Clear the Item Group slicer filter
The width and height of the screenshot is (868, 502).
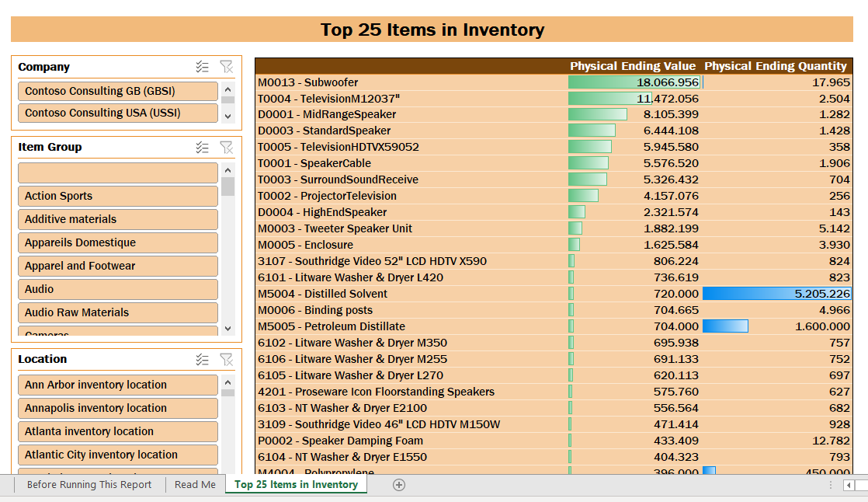tap(227, 148)
